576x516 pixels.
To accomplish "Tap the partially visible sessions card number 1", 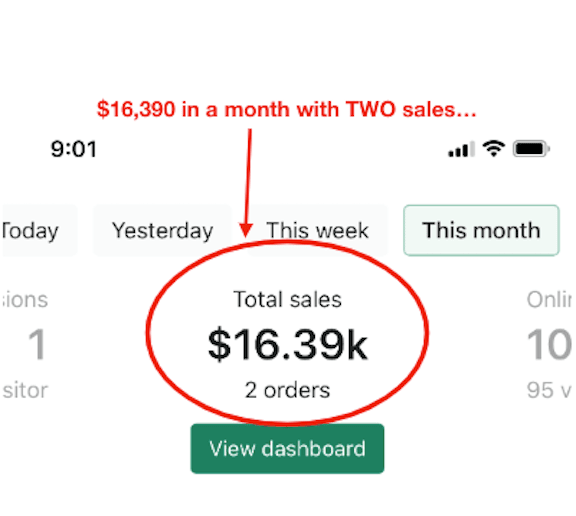I will [x=37, y=344].
